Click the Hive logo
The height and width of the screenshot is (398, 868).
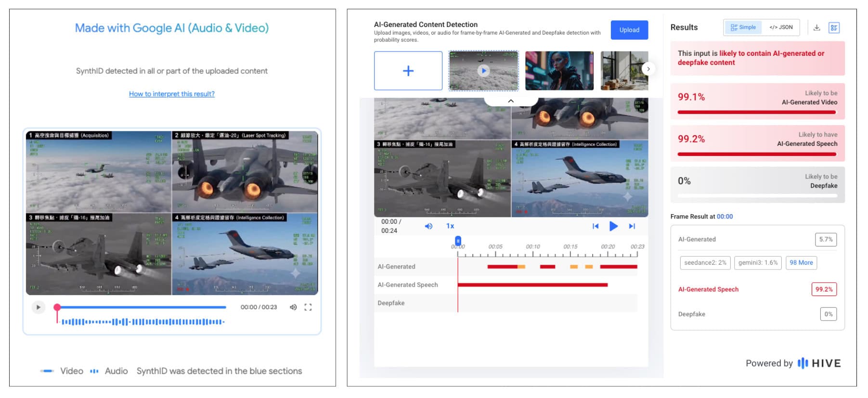point(819,363)
